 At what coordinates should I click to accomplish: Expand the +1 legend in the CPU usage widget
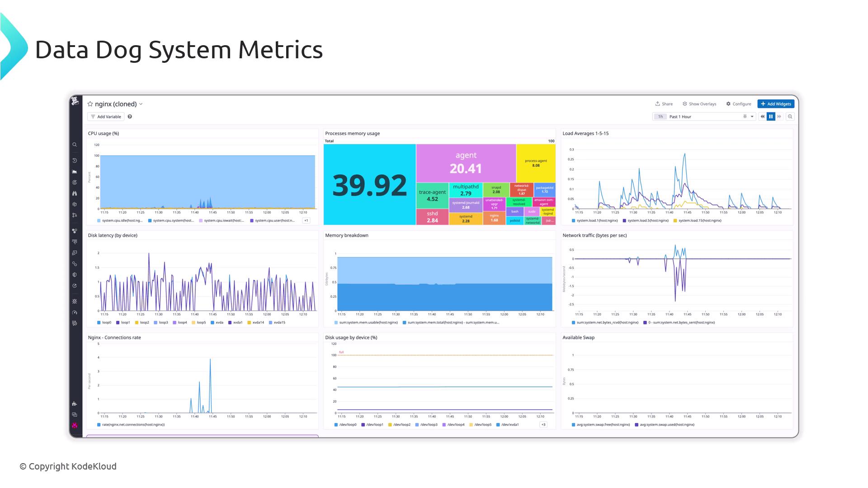click(x=306, y=221)
